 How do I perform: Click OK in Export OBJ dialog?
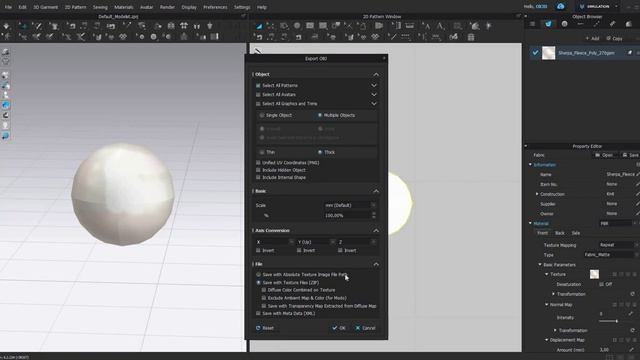339,328
